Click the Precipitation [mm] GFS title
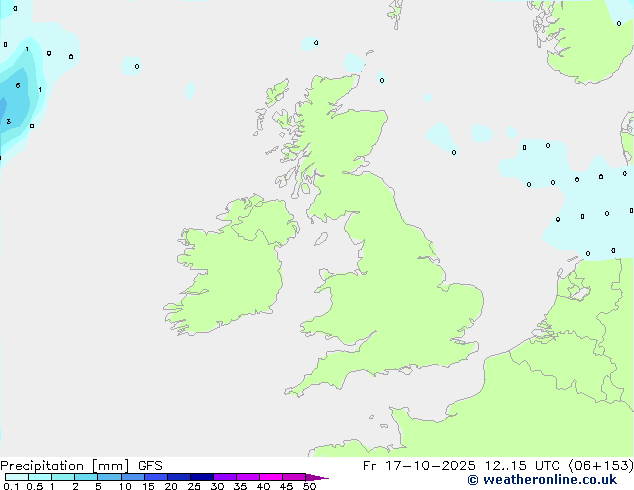Screen dimensions: 634x490 [x=81, y=466]
